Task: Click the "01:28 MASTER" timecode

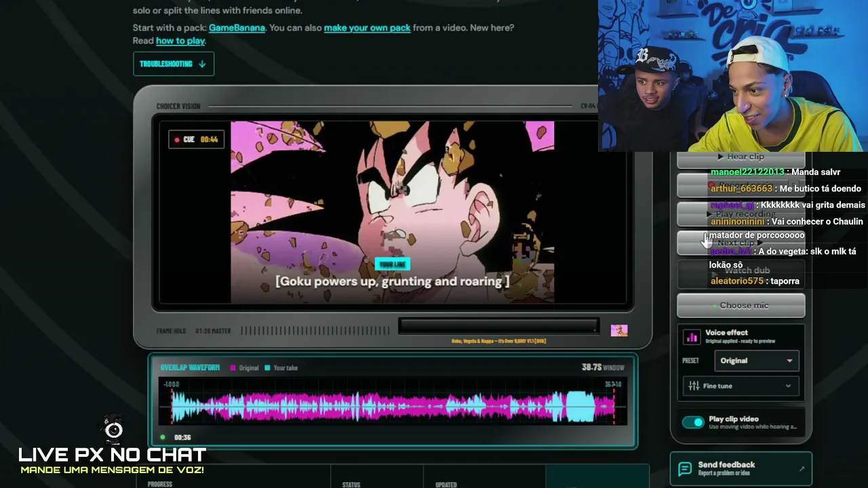Action: coord(213,331)
